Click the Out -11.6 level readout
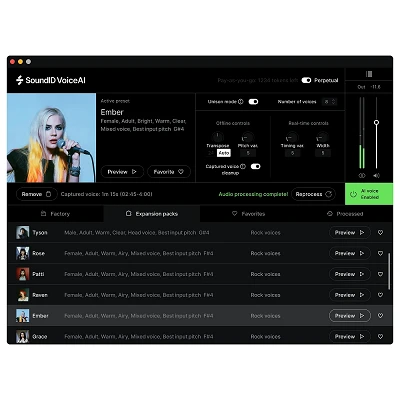 pos(369,87)
